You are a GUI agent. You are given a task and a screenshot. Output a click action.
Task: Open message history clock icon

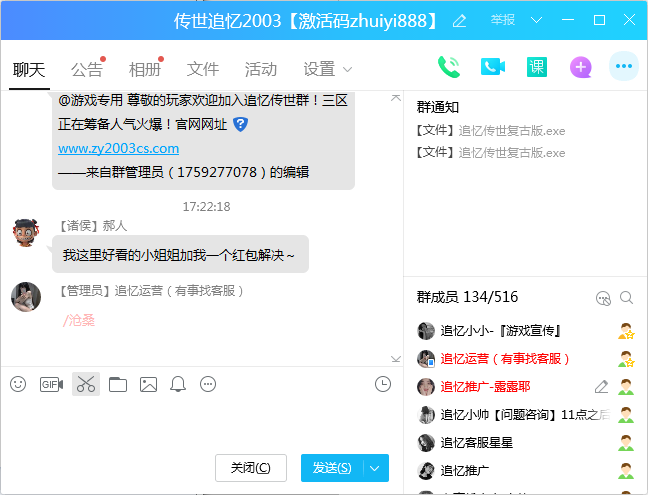383,384
